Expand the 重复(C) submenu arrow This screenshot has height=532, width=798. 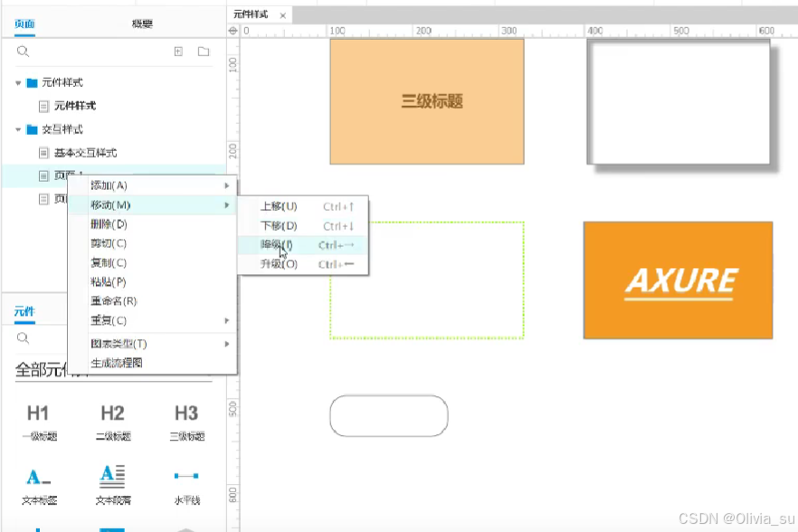[227, 320]
